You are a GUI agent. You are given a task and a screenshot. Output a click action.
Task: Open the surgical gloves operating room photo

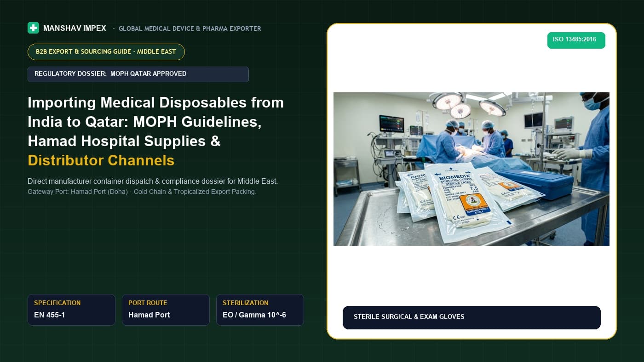pos(471,169)
